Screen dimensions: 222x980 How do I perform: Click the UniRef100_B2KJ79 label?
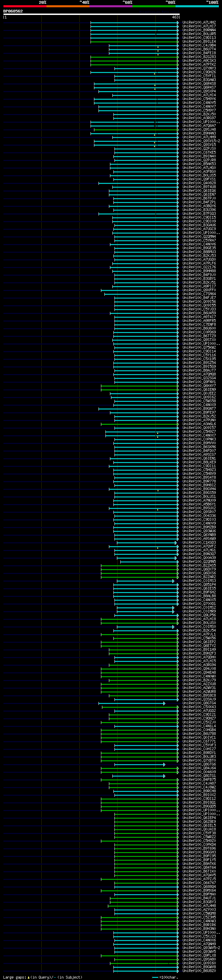pos(199,680)
